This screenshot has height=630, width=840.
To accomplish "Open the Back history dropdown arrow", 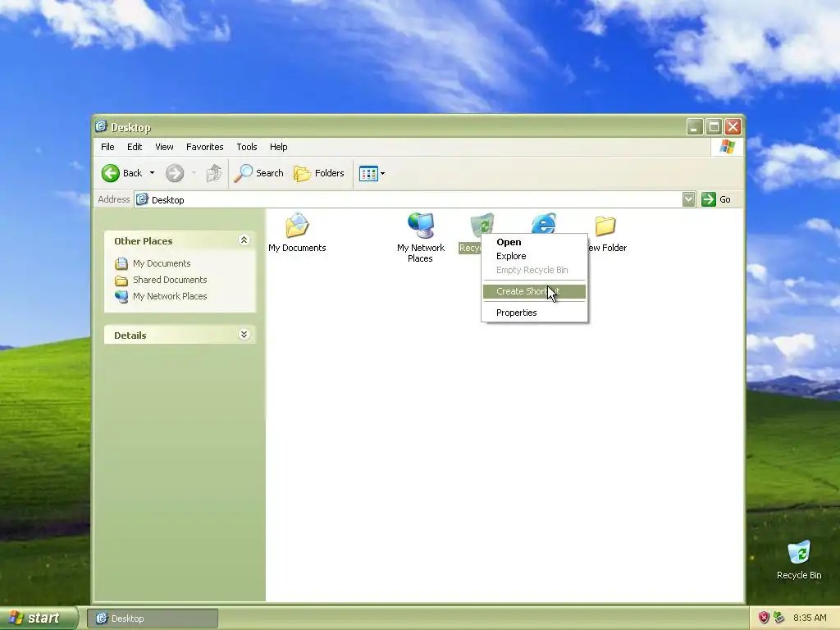I will [152, 173].
